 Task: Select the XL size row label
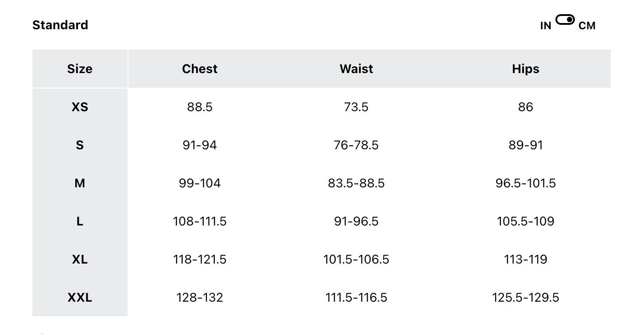80,259
